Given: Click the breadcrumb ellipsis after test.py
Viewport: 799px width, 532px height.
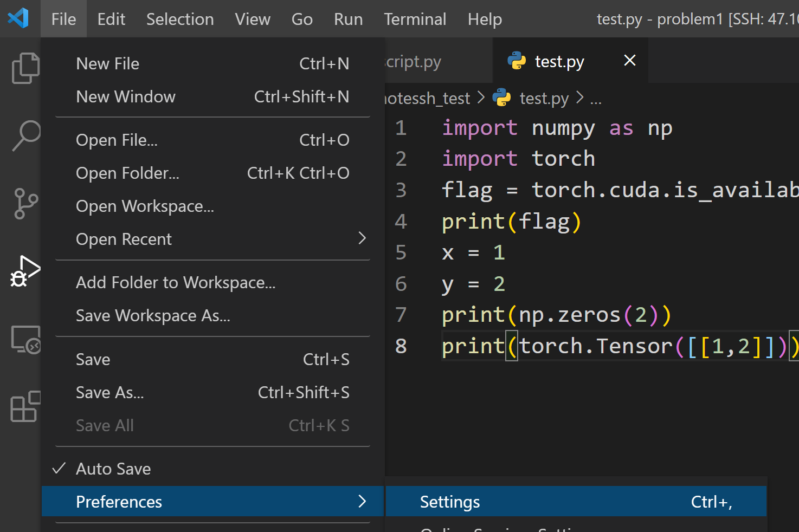Looking at the screenshot, I should [x=596, y=99].
